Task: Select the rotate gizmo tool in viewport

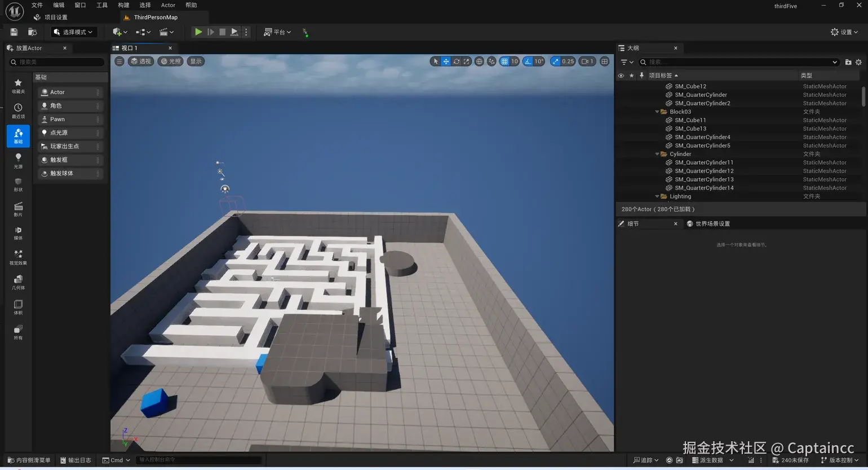Action: pyautogui.click(x=457, y=62)
